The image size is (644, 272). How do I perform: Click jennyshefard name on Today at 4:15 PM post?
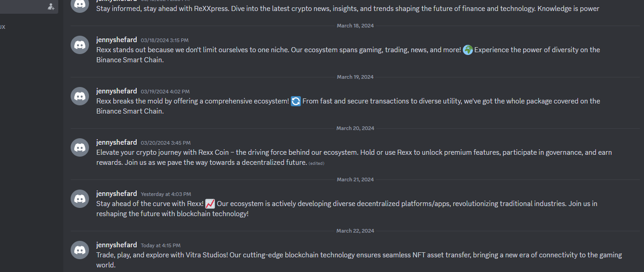pyautogui.click(x=117, y=245)
